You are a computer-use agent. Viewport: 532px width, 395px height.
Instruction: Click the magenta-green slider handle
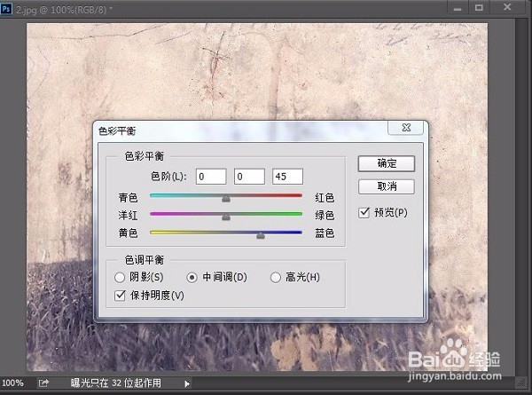[x=226, y=217]
